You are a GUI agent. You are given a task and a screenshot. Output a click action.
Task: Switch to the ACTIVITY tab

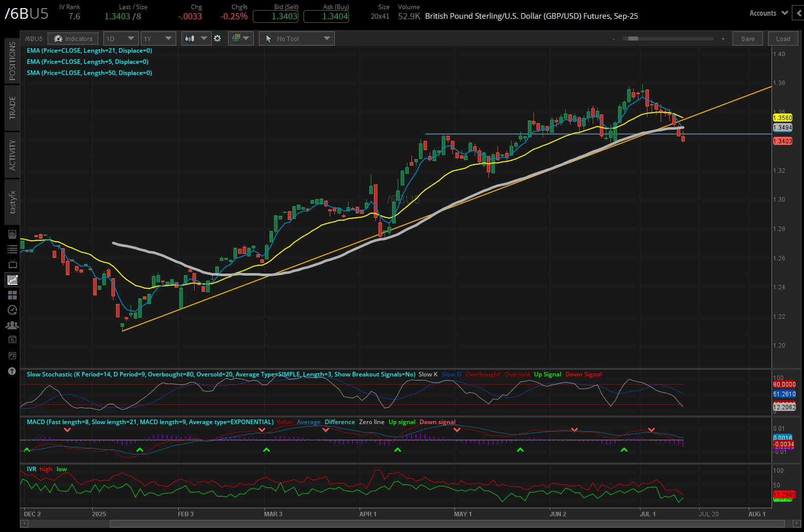coord(13,155)
